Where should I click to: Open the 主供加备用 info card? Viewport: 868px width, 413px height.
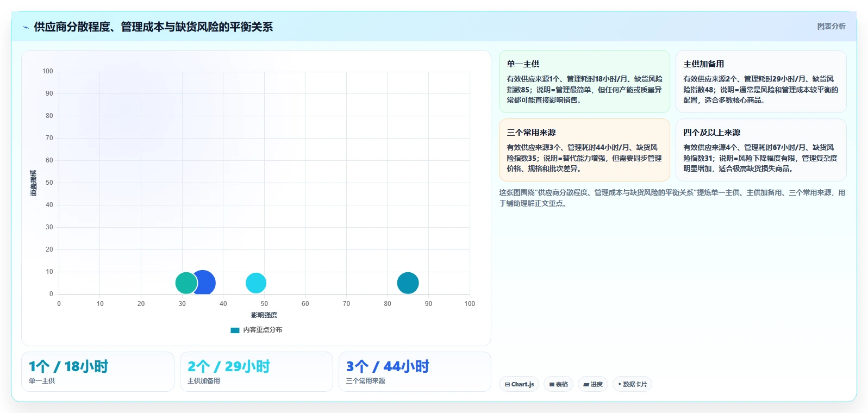click(x=761, y=82)
